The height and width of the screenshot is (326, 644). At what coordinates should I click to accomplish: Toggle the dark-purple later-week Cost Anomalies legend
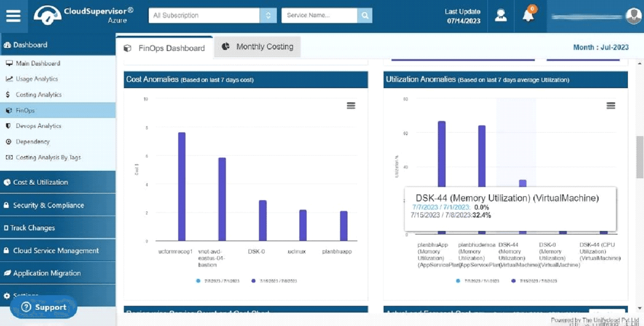tap(274, 281)
